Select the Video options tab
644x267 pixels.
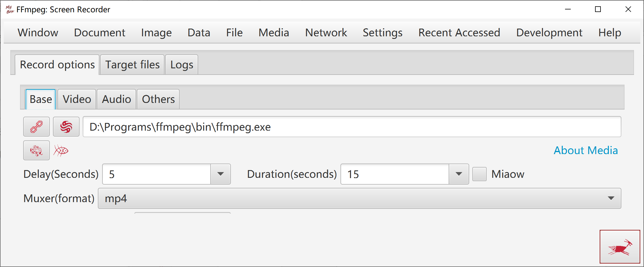click(77, 99)
